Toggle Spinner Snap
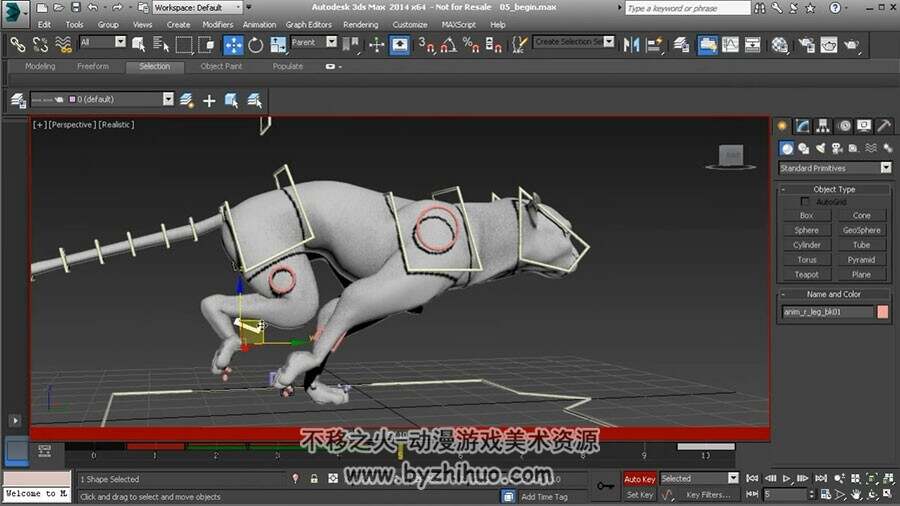Viewport: 900px width, 506px height. coord(494,44)
